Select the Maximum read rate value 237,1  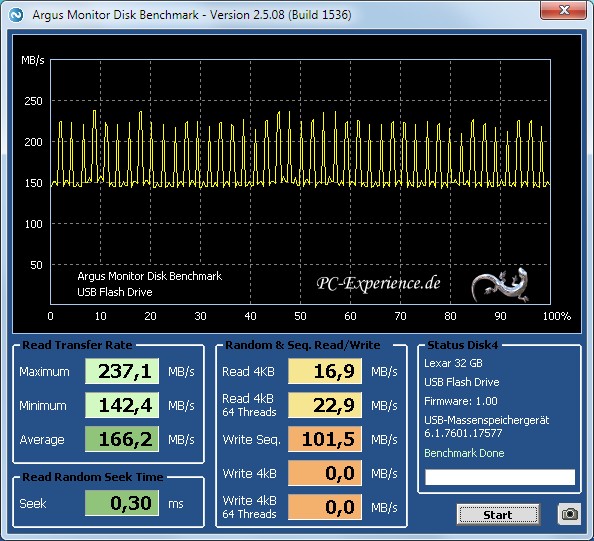pyautogui.click(x=122, y=371)
